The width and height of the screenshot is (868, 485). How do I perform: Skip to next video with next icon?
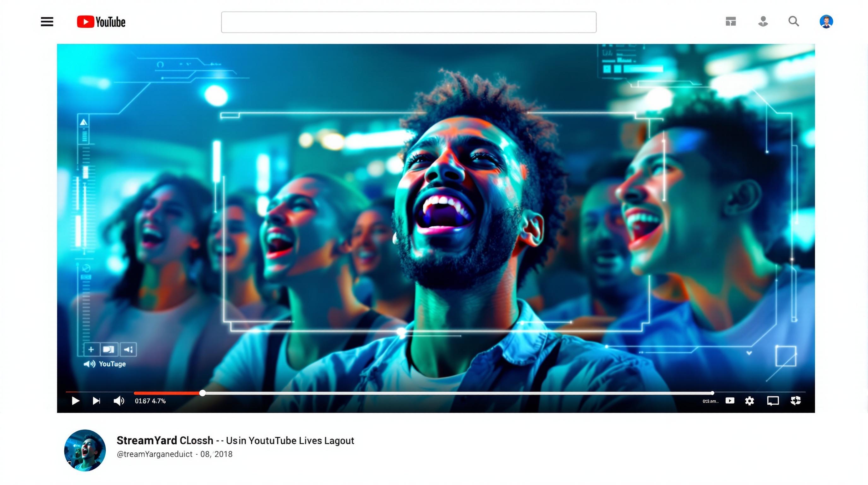[x=97, y=401]
